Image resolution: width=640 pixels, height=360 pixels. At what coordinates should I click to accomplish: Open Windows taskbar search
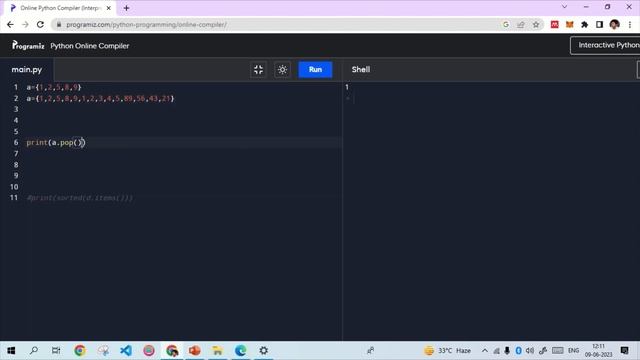click(34, 351)
